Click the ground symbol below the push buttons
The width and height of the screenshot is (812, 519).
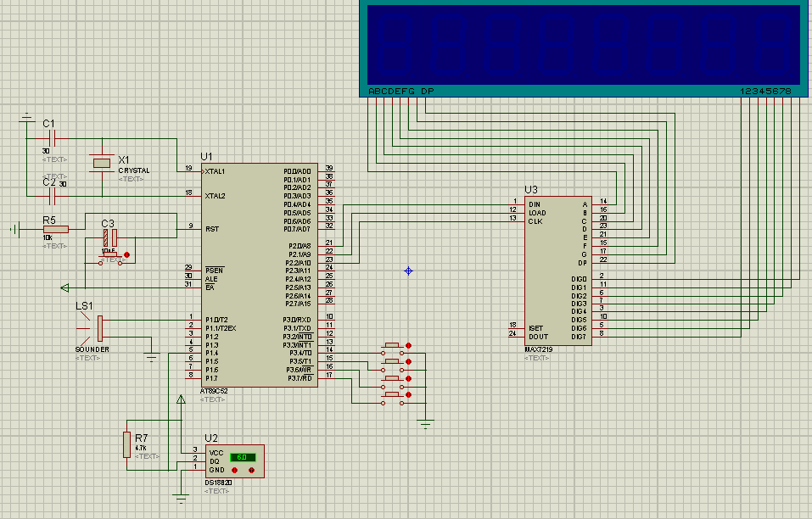(426, 424)
